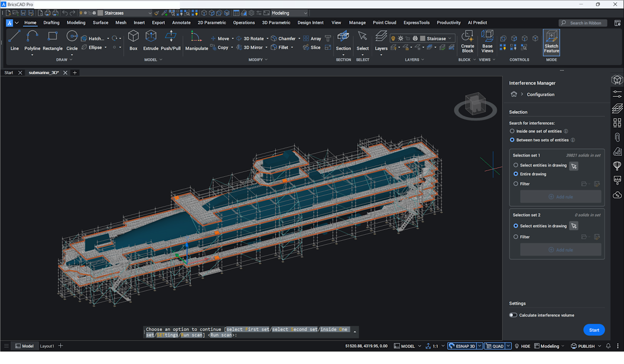The height and width of the screenshot is (364, 624).
Task: Switch to the Drafting ribbon tab
Action: click(51, 22)
